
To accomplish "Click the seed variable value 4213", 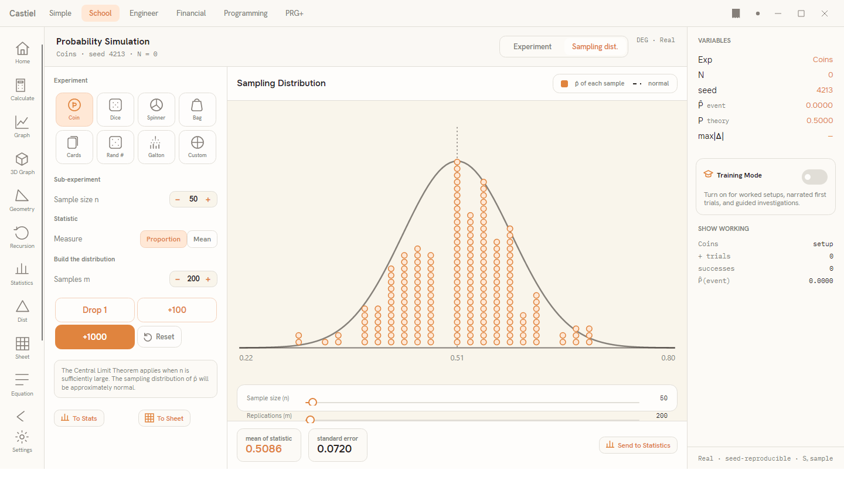I will [x=825, y=90].
